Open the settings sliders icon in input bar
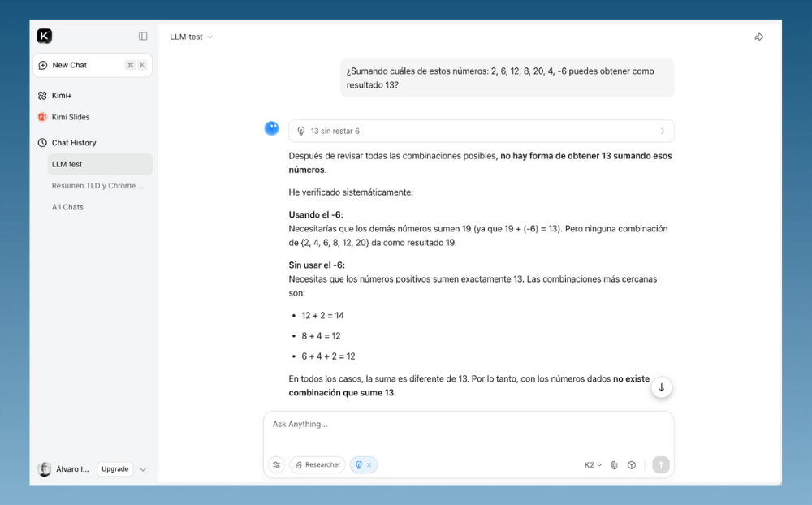 276,465
